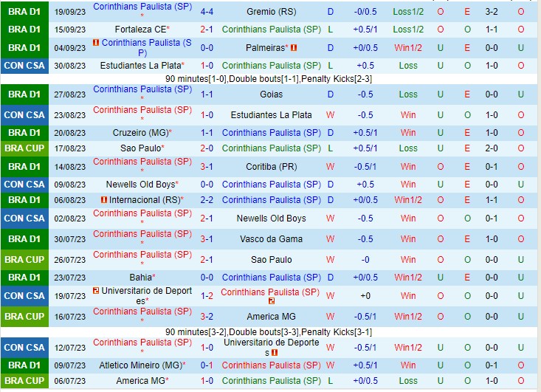
Task: Click halftime score 2-0 in 17/08/23 row
Action: (x=492, y=148)
